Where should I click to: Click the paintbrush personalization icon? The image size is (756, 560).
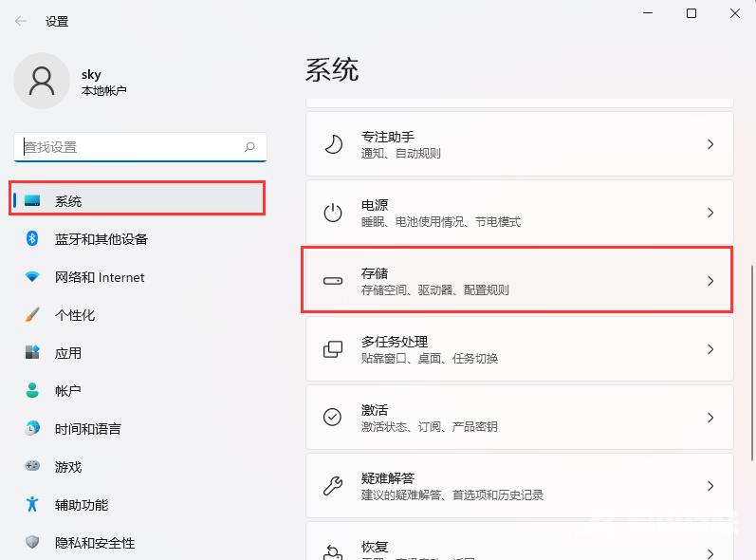tap(32, 314)
